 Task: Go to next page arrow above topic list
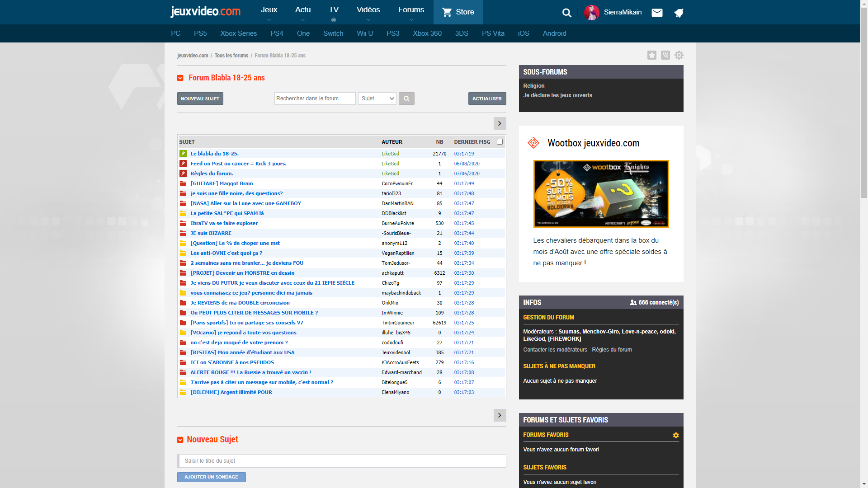(x=500, y=123)
